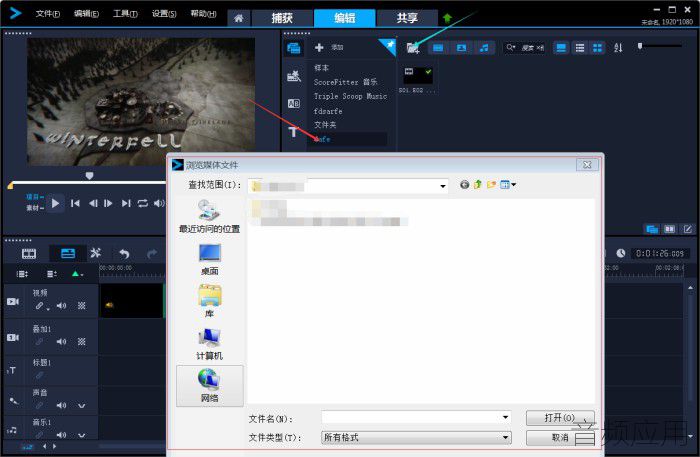Viewport: 700px width, 457px height.
Task: Undo the last action
Action: coord(124,254)
